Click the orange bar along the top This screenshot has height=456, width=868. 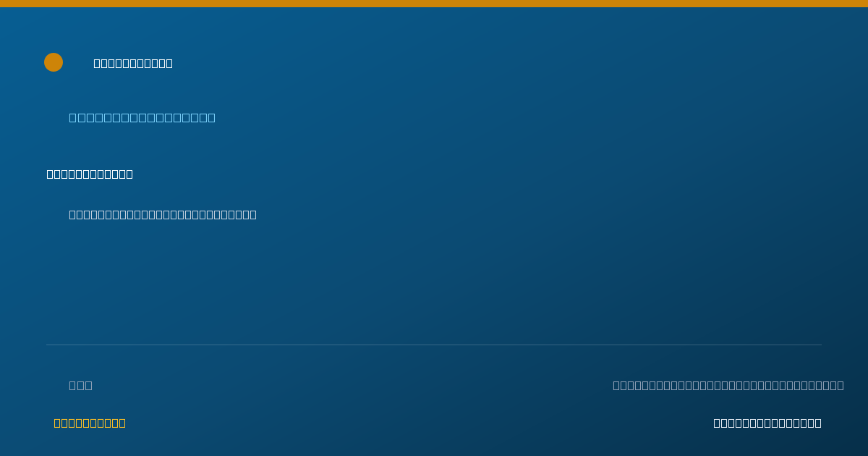pos(434,4)
